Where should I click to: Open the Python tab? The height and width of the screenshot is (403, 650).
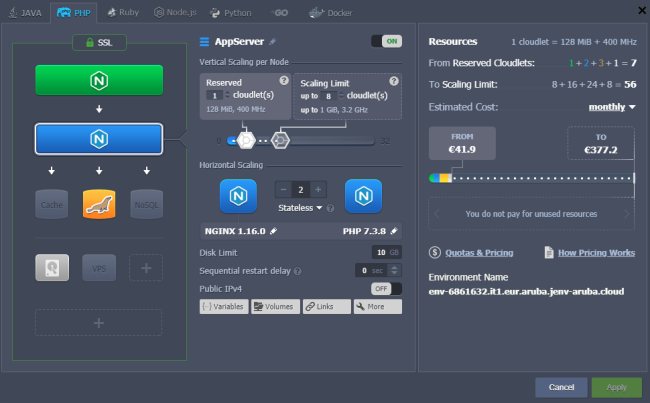pos(230,13)
